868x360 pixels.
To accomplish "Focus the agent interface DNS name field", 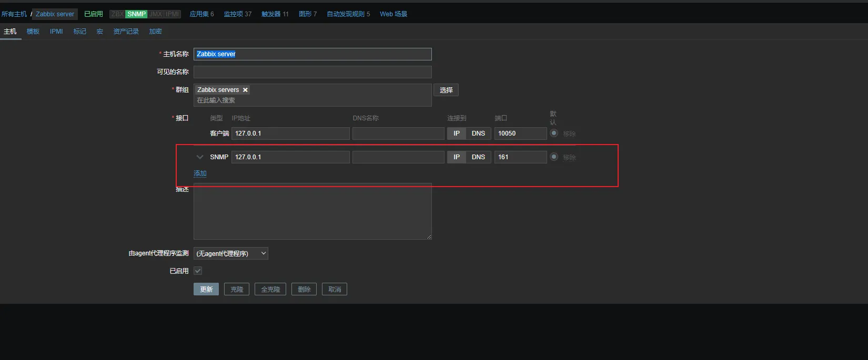I will click(x=398, y=133).
